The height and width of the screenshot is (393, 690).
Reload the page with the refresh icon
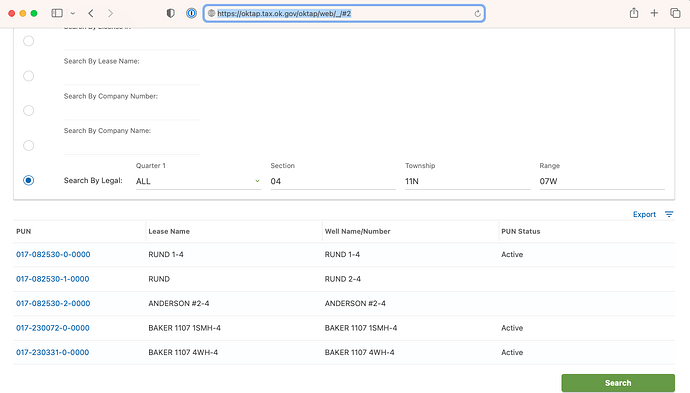click(x=477, y=14)
